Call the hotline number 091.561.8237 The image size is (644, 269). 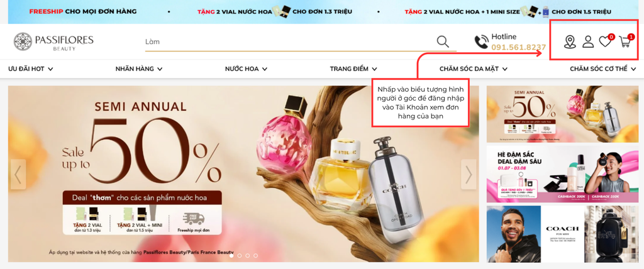(x=518, y=47)
